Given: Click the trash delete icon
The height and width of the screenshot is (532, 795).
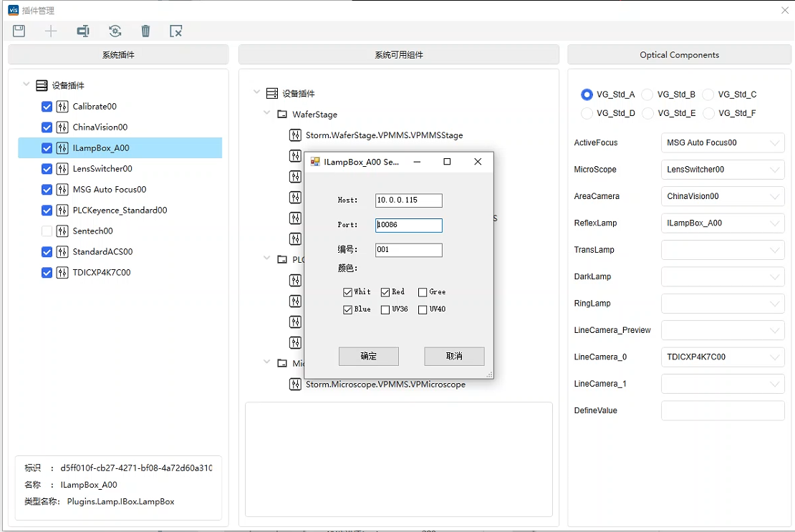Looking at the screenshot, I should pos(145,31).
